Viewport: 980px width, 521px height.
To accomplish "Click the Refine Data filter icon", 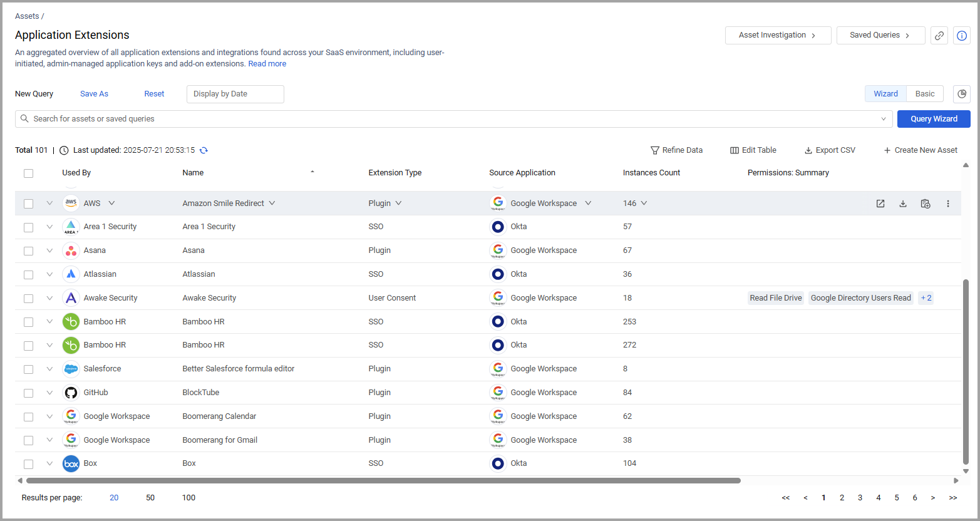I will [655, 150].
